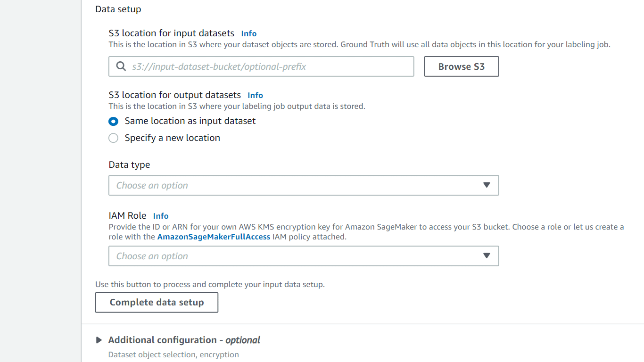The image size is (644, 362).
Task: Click Info next to S3 location for output datasets
Action: pos(255,95)
